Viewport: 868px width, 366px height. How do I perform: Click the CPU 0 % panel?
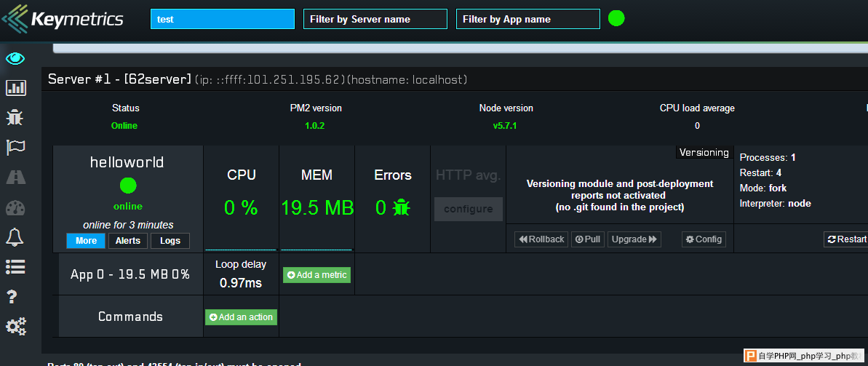pyautogui.click(x=242, y=198)
